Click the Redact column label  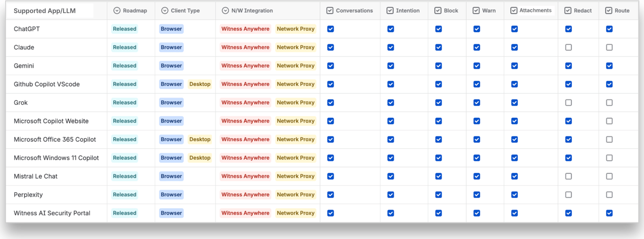tap(583, 10)
